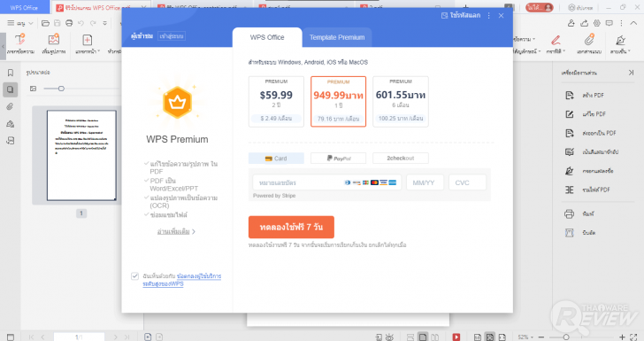This screenshot has height=341, width=644.
Task: Click the card number input field
Action: point(327,182)
